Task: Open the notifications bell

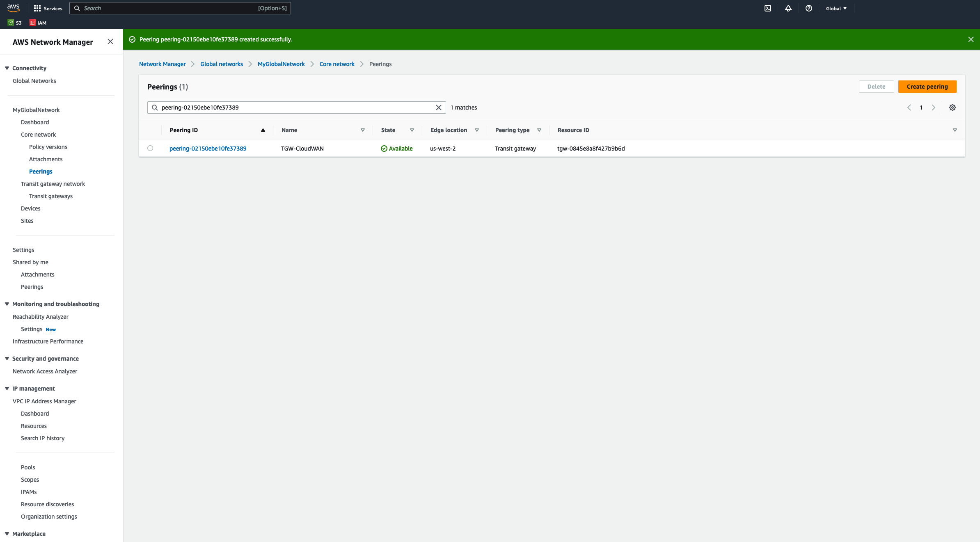Action: pos(788,8)
